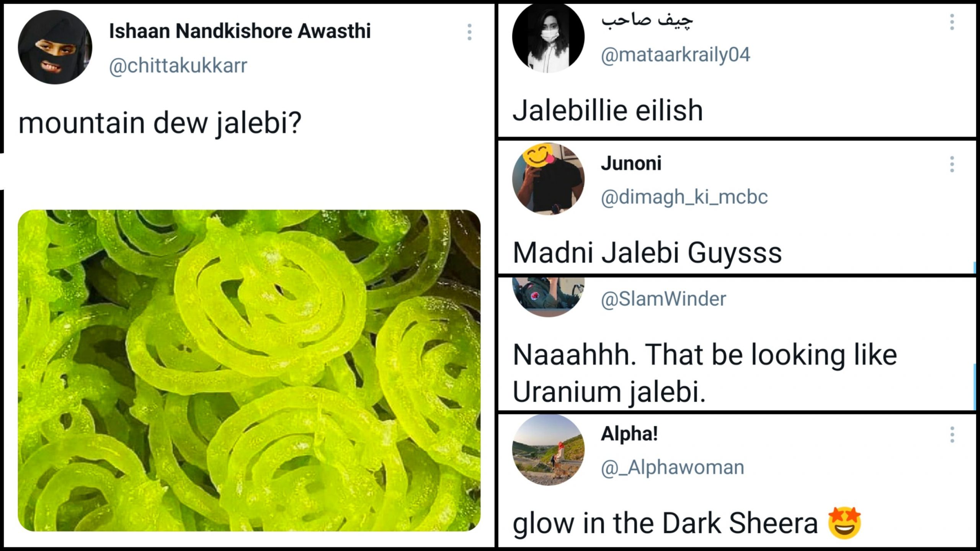Open the @chittakukkarr handle
The height and width of the screenshot is (551, 980).
[178, 66]
